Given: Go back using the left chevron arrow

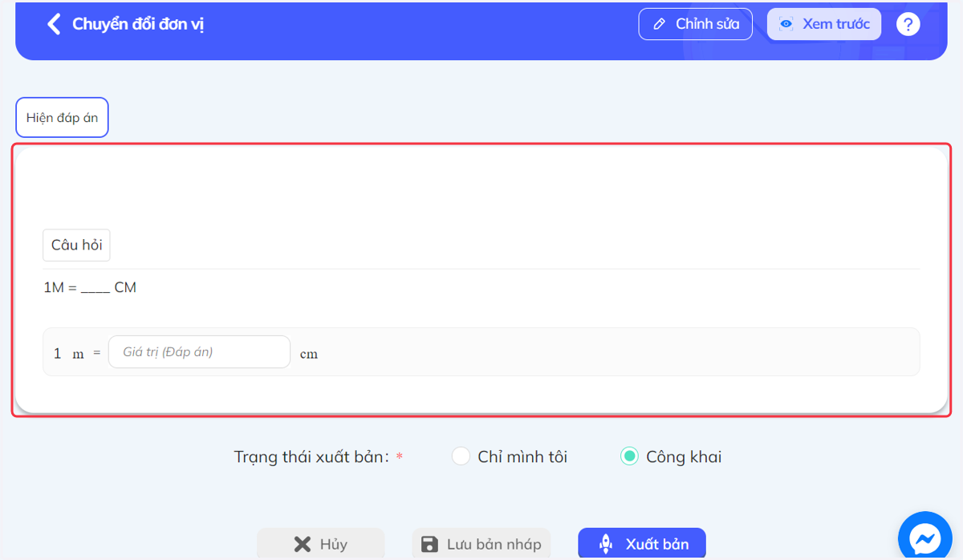Looking at the screenshot, I should (54, 24).
